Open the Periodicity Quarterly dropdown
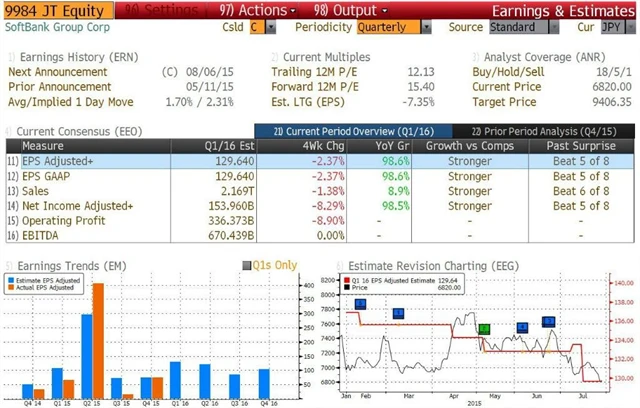The image size is (640, 408). 426,27
